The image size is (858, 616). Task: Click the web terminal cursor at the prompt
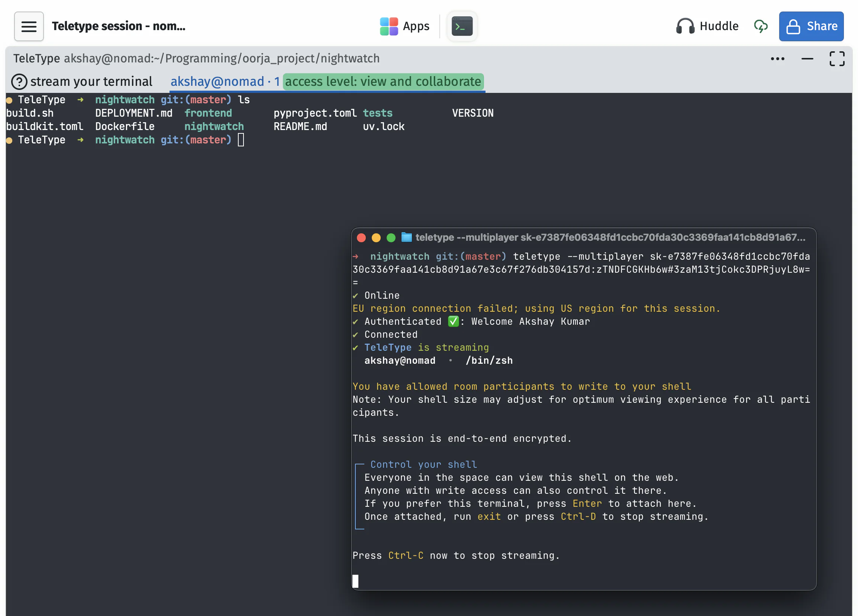241,140
